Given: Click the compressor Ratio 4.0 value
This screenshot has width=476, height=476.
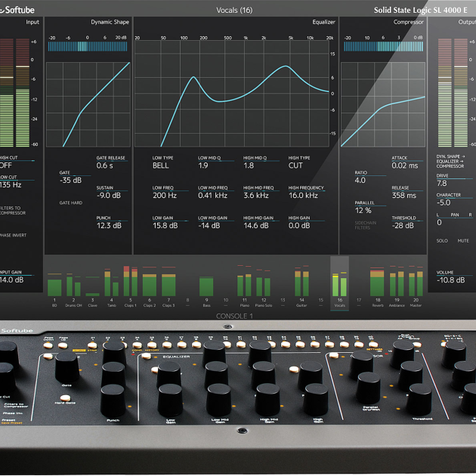Looking at the screenshot, I should click(360, 181).
